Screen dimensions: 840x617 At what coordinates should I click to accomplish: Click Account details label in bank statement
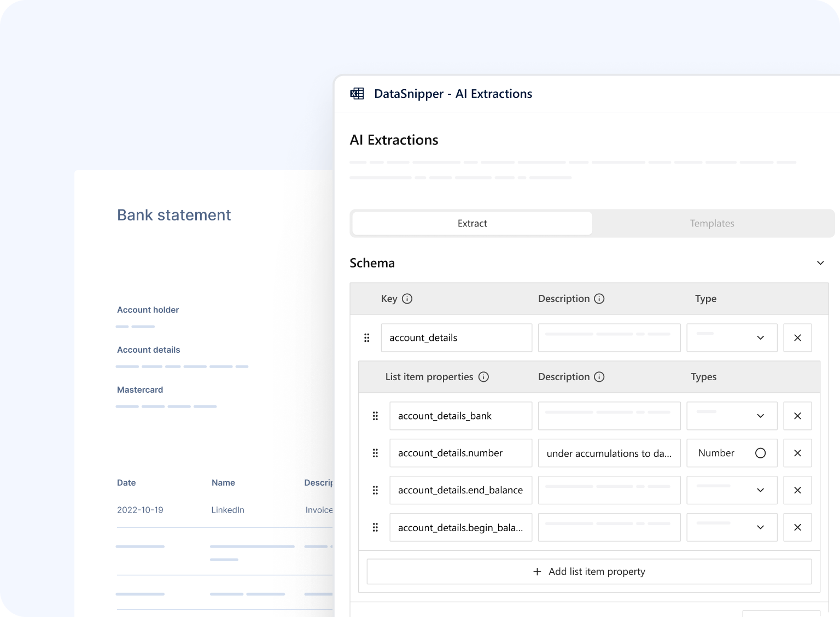click(148, 350)
